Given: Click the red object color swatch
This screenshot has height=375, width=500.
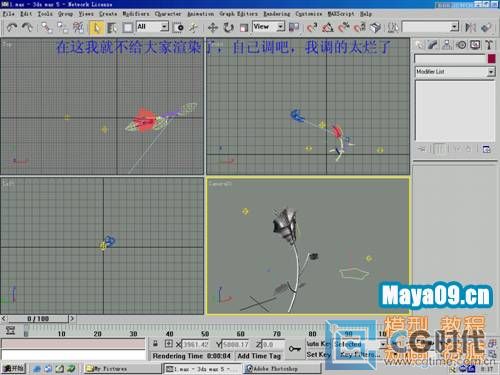Looking at the screenshot, I should coord(491,59).
